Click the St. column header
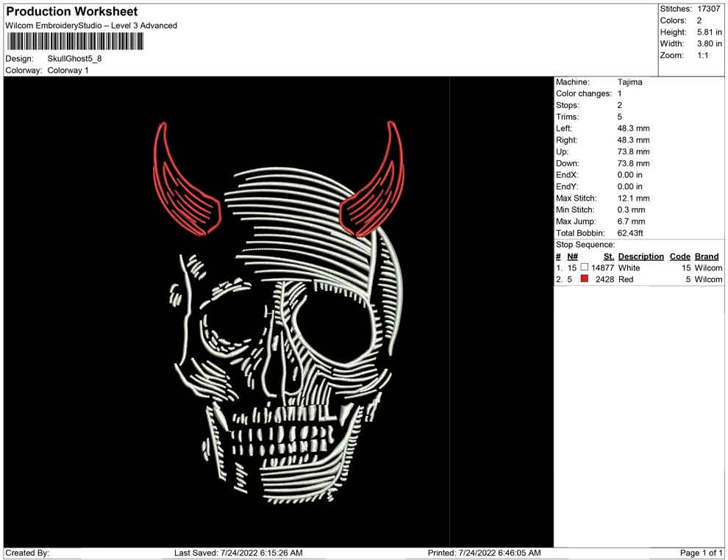 tap(608, 256)
